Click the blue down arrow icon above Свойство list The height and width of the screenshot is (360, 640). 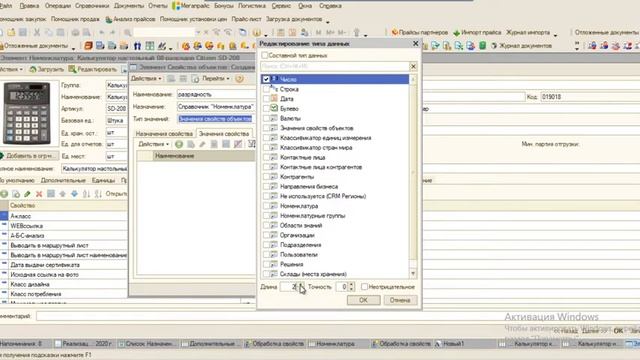coord(74,194)
